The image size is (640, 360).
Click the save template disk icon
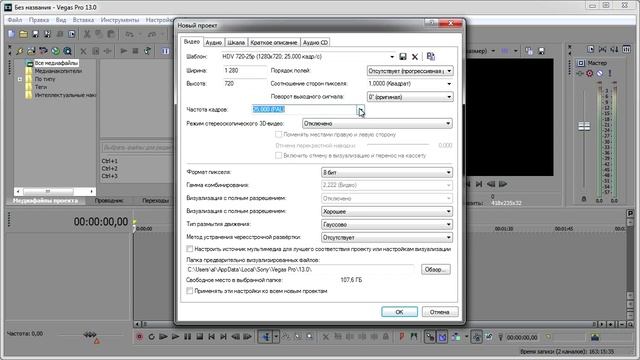pyautogui.click(x=403, y=57)
